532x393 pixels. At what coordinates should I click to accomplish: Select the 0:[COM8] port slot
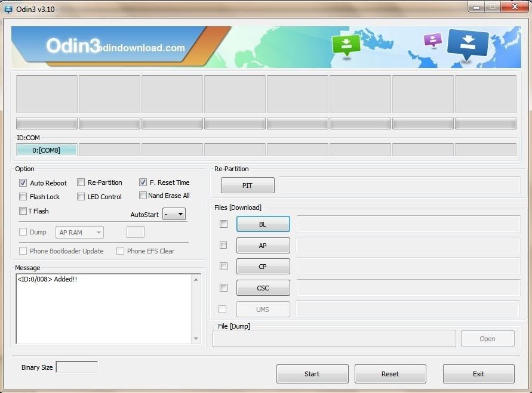point(47,150)
